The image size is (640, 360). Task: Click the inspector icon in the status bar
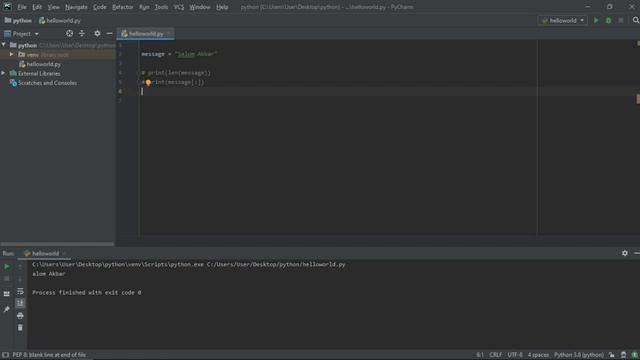click(623, 355)
